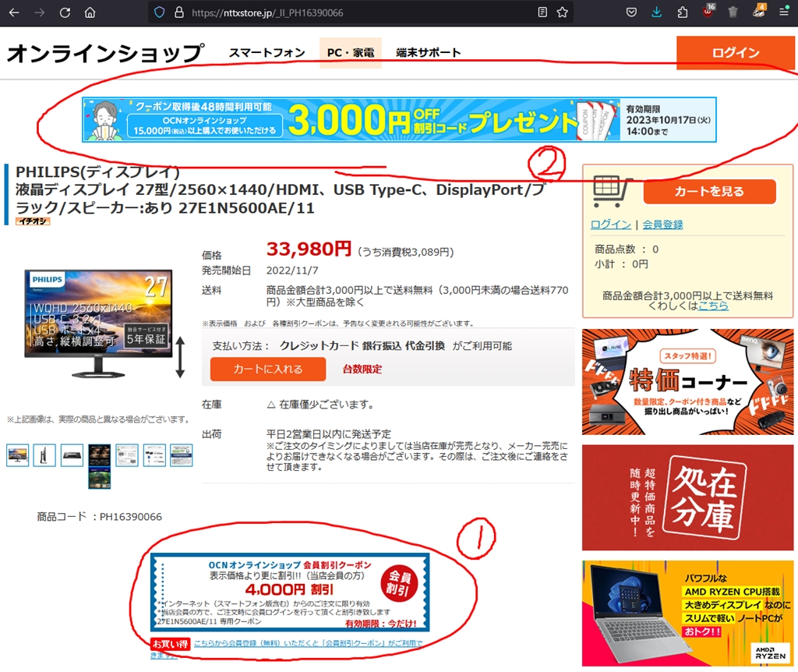The height and width of the screenshot is (672, 798).
Task: Add product with カートに入れる button
Action: [x=268, y=369]
